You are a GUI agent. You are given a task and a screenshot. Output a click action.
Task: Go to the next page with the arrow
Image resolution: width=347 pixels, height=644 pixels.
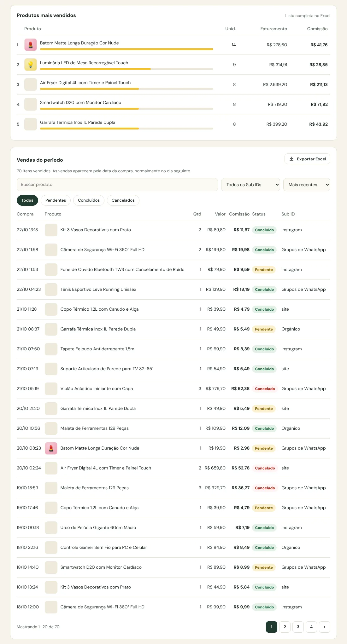325,627
